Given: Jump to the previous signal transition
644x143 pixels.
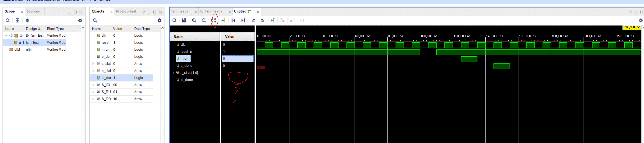Looking at the screenshot, I should tap(253, 20).
